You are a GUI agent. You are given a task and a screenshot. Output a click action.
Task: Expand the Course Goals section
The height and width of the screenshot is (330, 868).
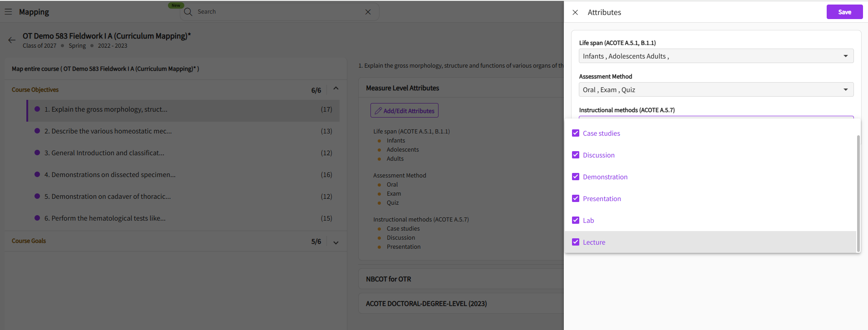[336, 242]
